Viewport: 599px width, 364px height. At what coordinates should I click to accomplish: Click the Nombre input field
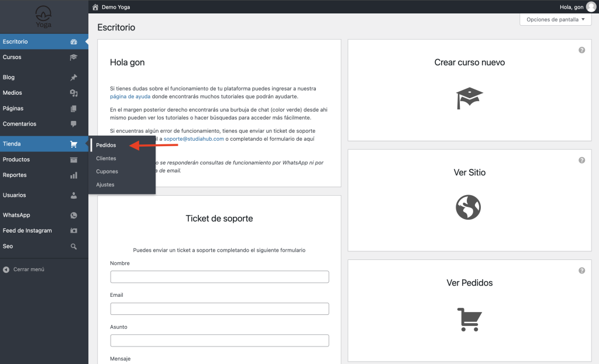tap(219, 277)
